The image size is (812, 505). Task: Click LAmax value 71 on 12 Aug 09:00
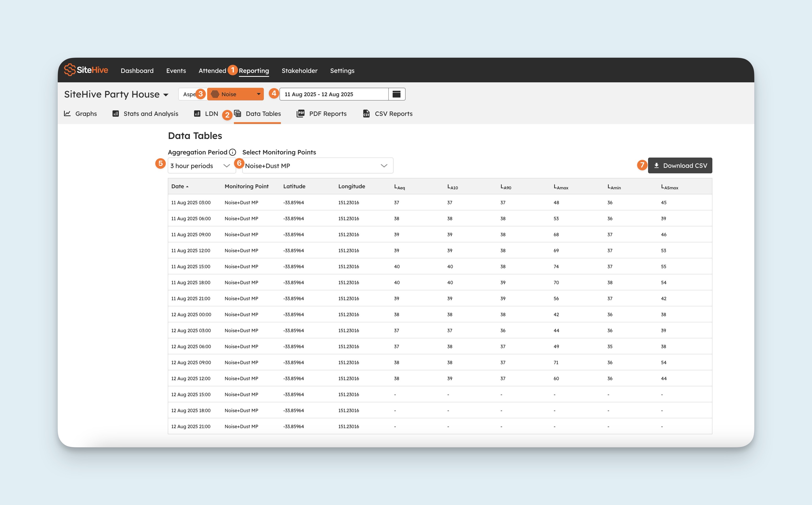click(556, 362)
